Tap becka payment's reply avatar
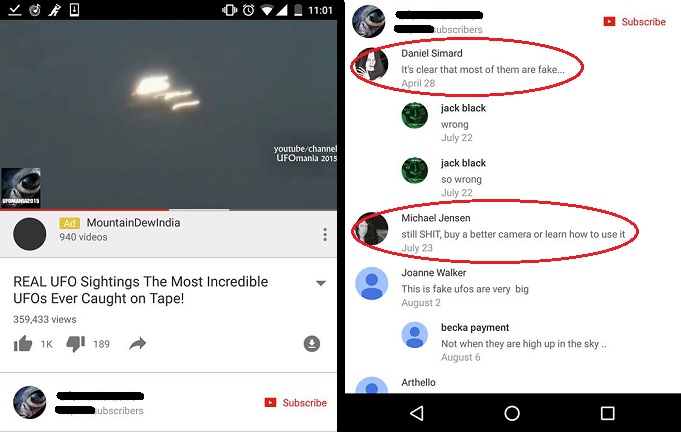The image size is (681, 432). coord(415,335)
